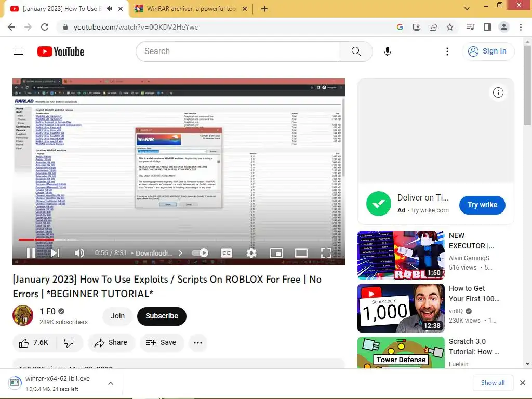Like the video (7.6K)
This screenshot has height=399, width=532.
[34, 343]
